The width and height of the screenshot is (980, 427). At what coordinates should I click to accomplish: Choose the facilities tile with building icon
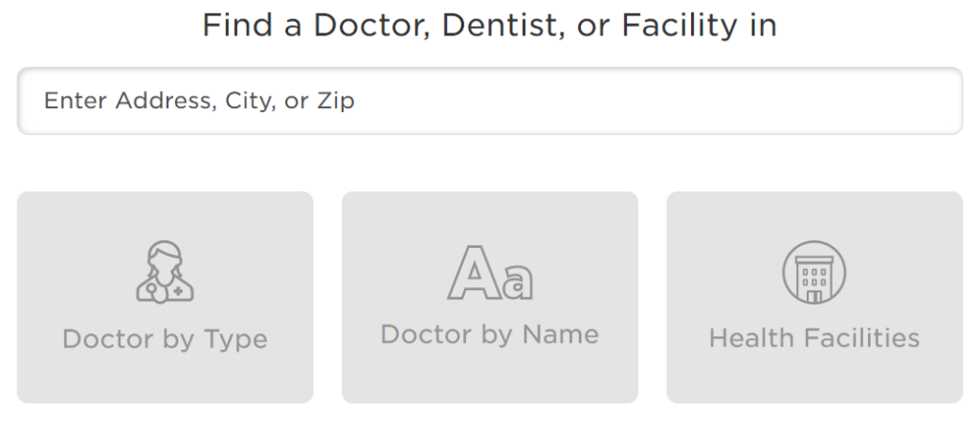814,297
